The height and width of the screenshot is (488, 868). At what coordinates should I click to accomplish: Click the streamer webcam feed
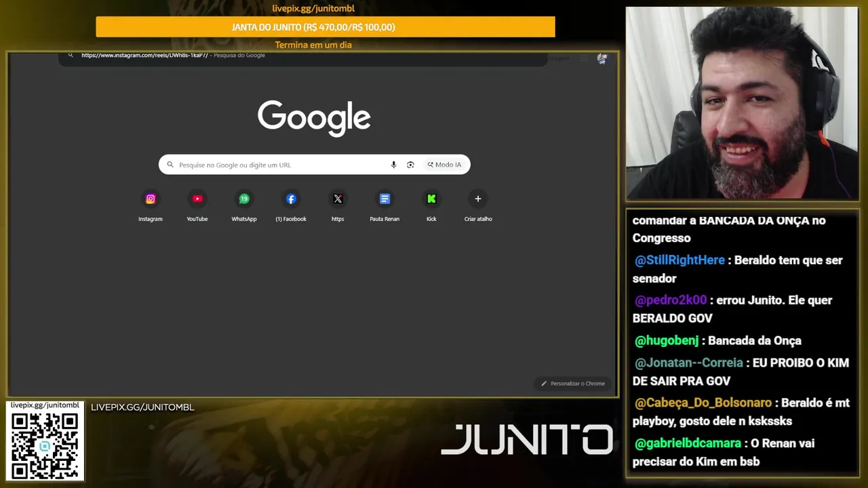point(742,103)
